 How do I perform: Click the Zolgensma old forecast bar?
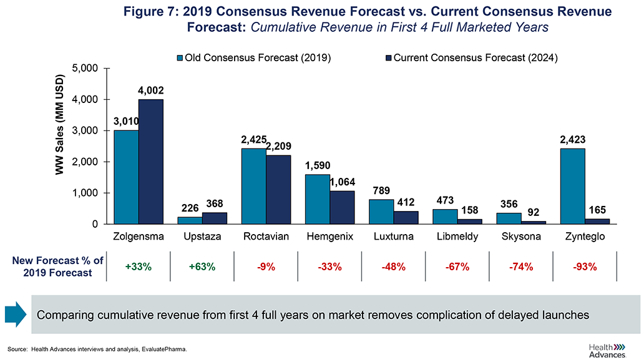(127, 177)
